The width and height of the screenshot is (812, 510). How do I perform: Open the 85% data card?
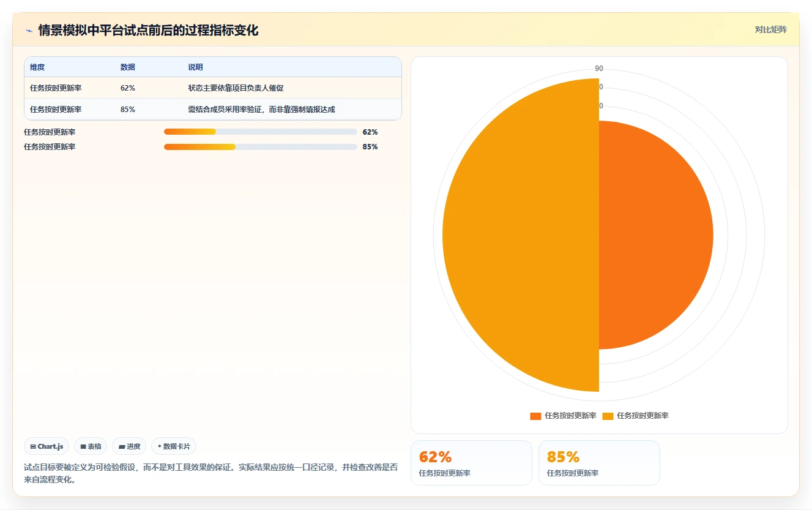[599, 463]
